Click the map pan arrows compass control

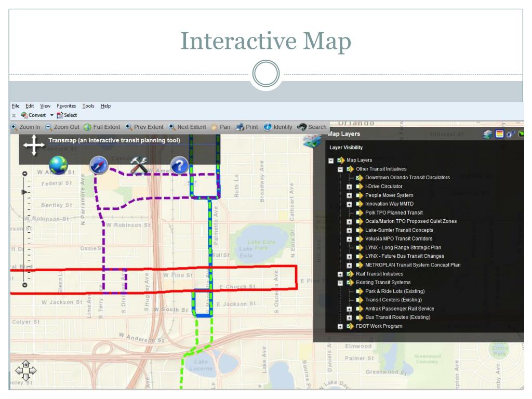click(x=26, y=370)
